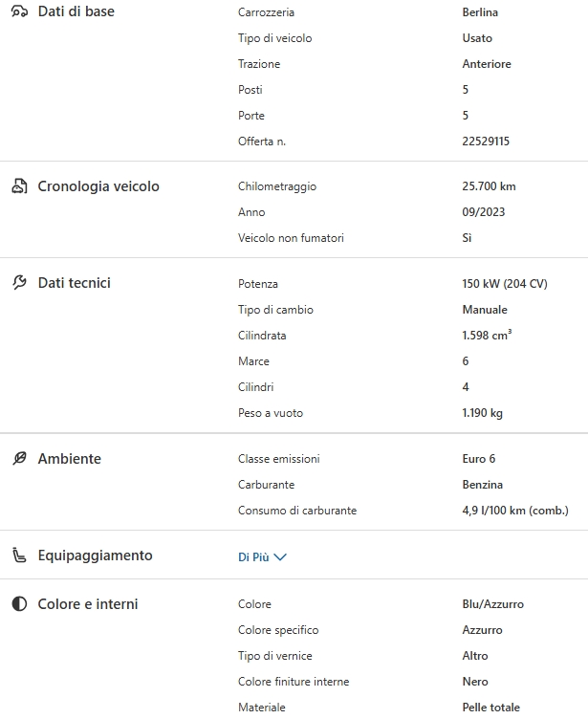Click the wrench icon beside Dati tecnici
The height and width of the screenshot is (719, 588).
point(19,283)
